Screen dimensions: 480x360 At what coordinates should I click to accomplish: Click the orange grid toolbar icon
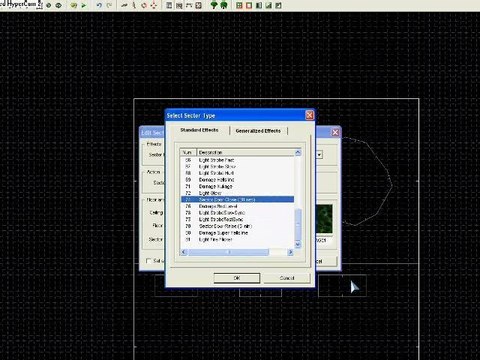(239, 5)
